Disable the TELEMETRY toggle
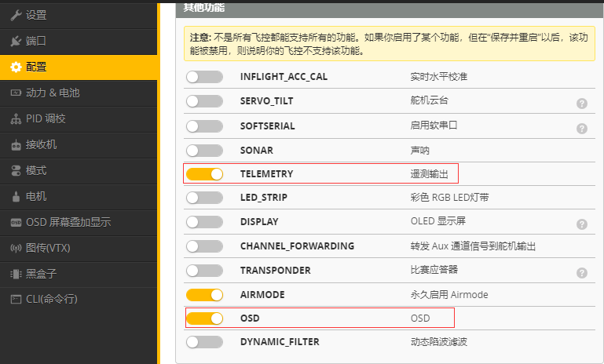Image resolution: width=604 pixels, height=364 pixels. coord(205,173)
